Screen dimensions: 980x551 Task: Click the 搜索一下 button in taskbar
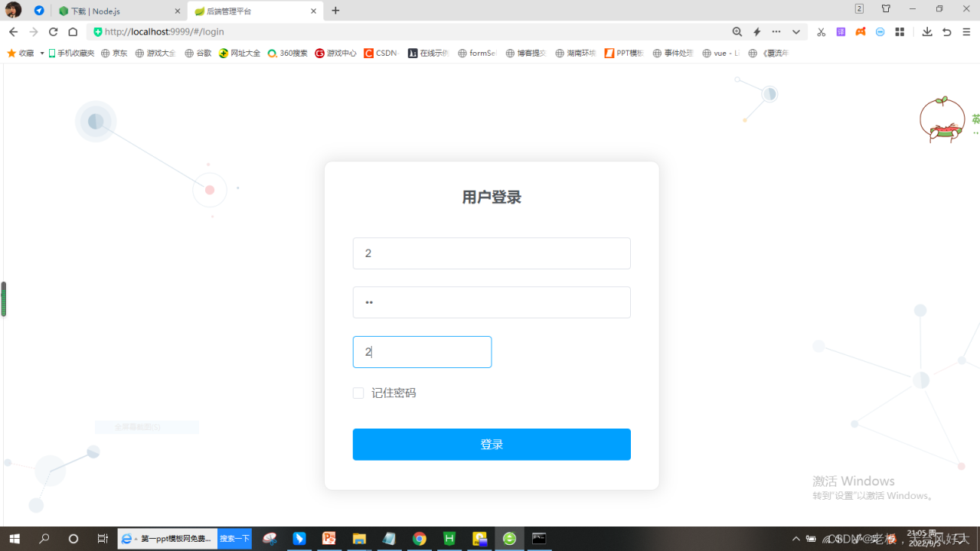pyautogui.click(x=234, y=539)
